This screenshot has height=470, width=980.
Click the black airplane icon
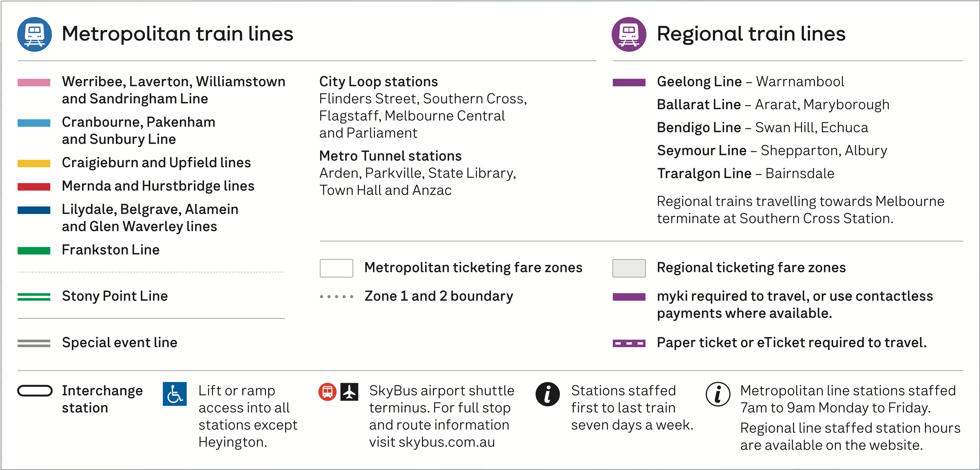point(349,392)
